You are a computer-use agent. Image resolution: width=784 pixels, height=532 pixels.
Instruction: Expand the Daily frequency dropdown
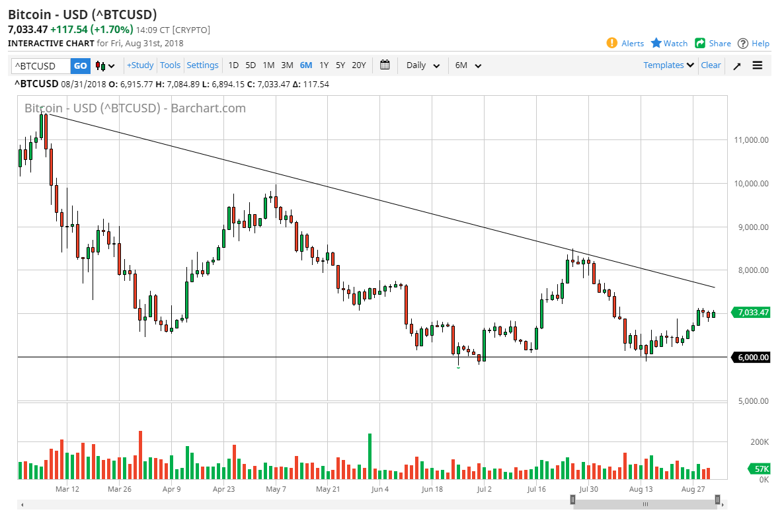[423, 65]
